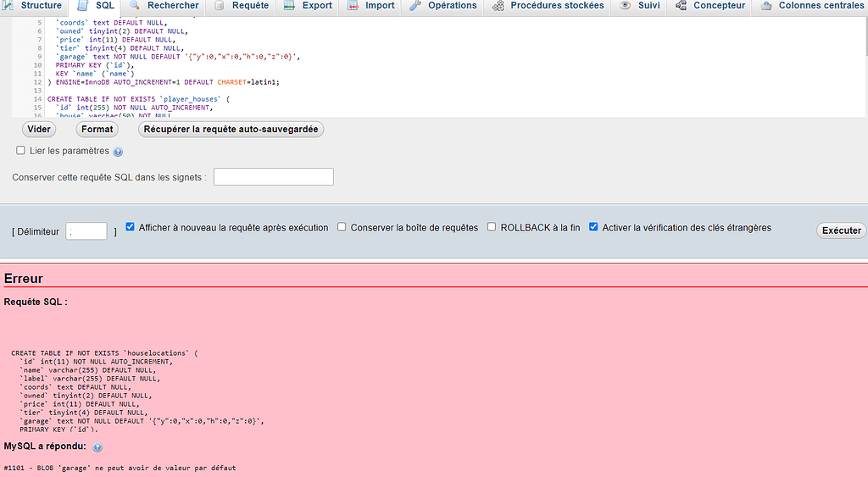This screenshot has width=868, height=477.
Task: Open the Colonnes centrales tab
Action: (x=811, y=6)
